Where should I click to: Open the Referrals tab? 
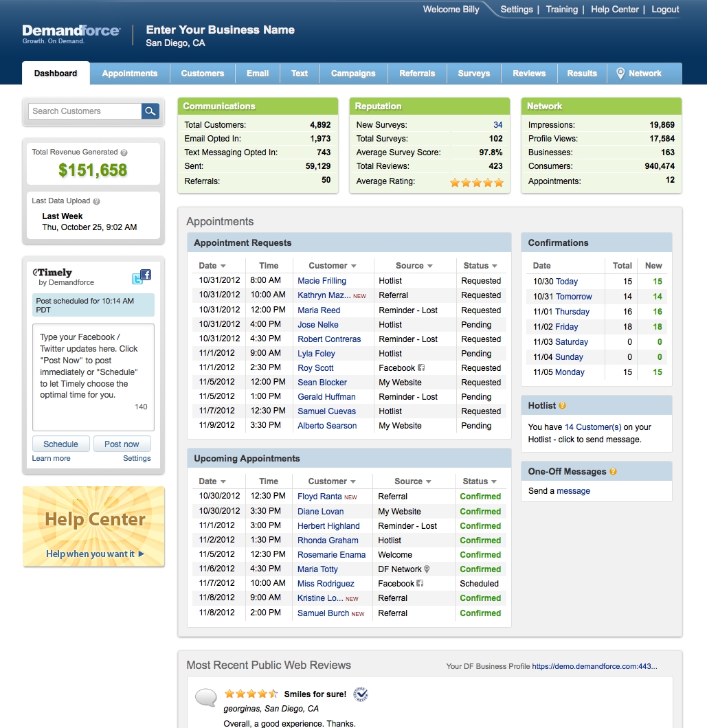click(417, 73)
